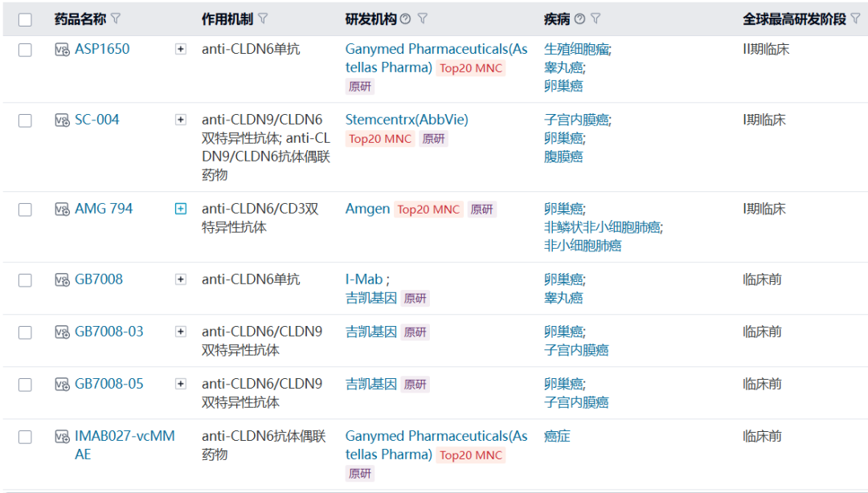Open the filter on 全球最高研发阶段 column

(x=857, y=18)
